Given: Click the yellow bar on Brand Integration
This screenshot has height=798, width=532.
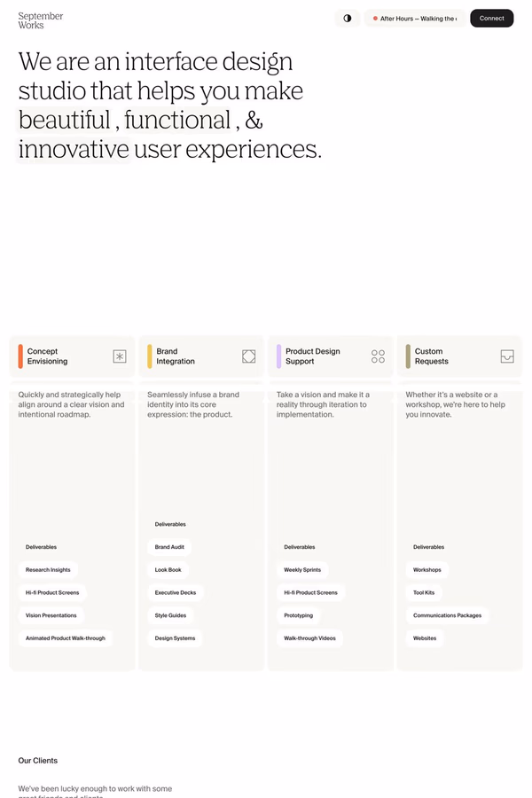Looking at the screenshot, I should (150, 356).
